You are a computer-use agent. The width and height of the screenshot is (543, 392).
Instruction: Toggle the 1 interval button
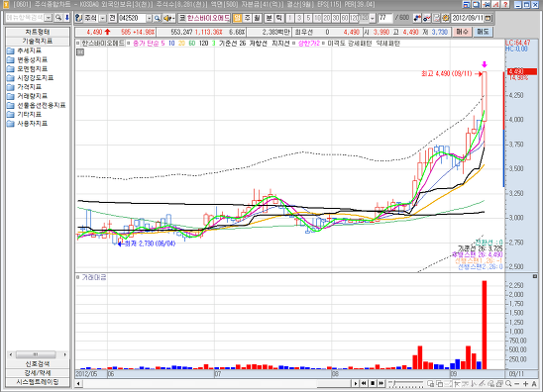coord(290,18)
